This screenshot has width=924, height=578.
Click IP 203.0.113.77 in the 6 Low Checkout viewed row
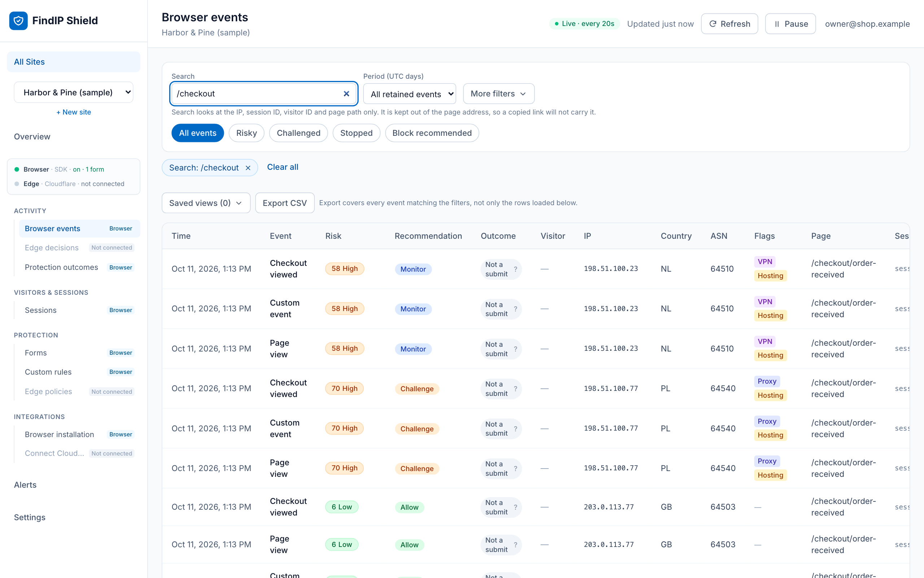pyautogui.click(x=609, y=507)
